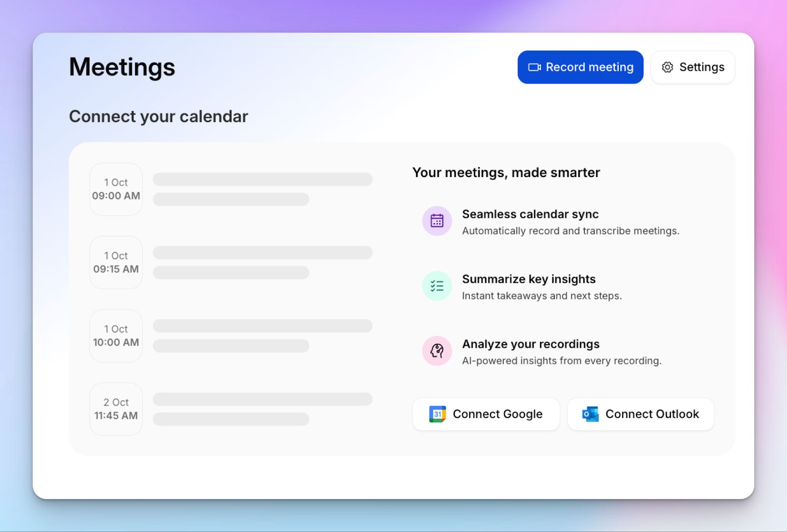Click the placeholder title bar of the first meeting
The height and width of the screenshot is (532, 787).
tap(262, 179)
